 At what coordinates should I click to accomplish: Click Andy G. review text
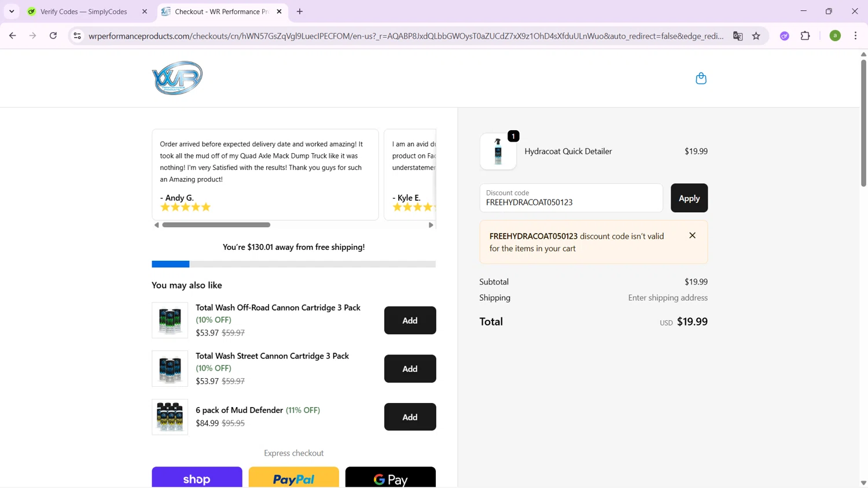click(x=261, y=161)
